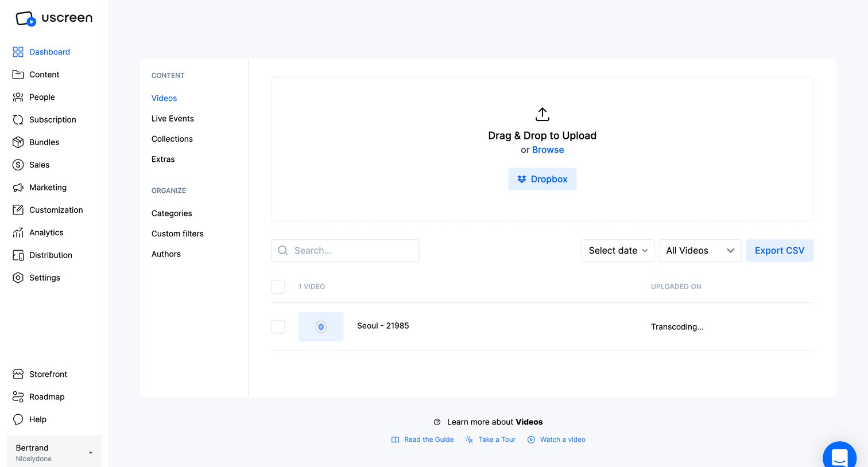Open the chat widget bubble
868x467 pixels.
[840, 457]
